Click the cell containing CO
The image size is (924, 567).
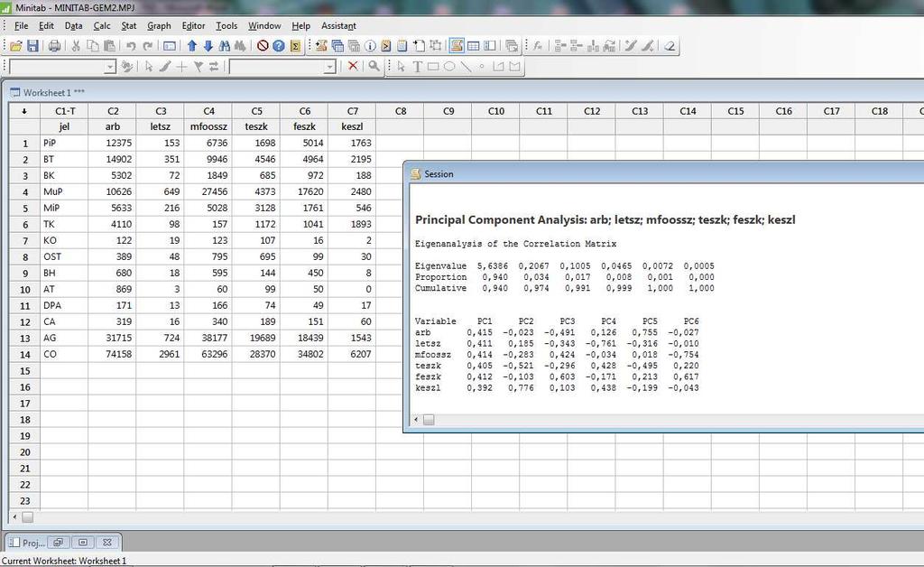pos(64,354)
